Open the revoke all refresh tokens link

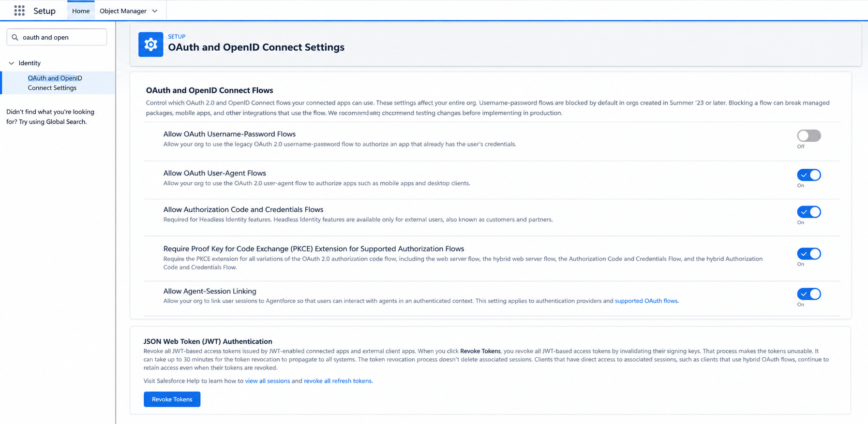pyautogui.click(x=338, y=381)
